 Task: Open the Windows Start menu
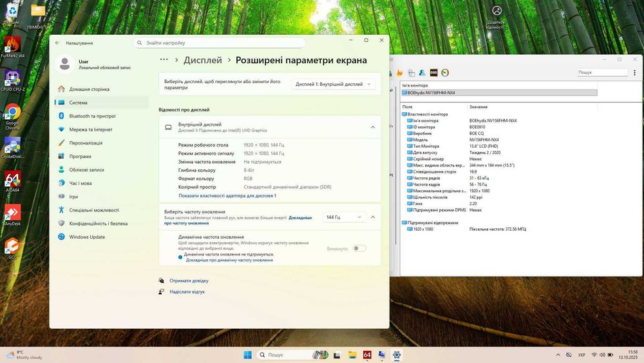pyautogui.click(x=248, y=355)
